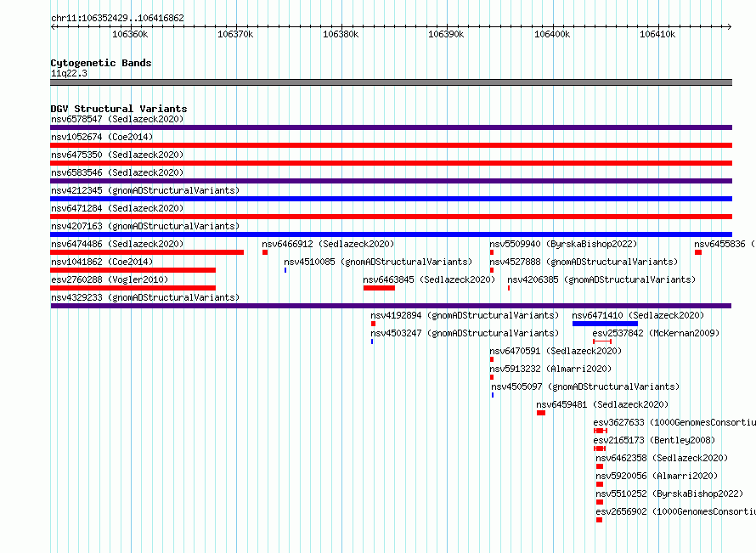Open nsv6475350 (Sedlazeck2020) variant details
This screenshot has height=553, width=756.
coord(117,155)
